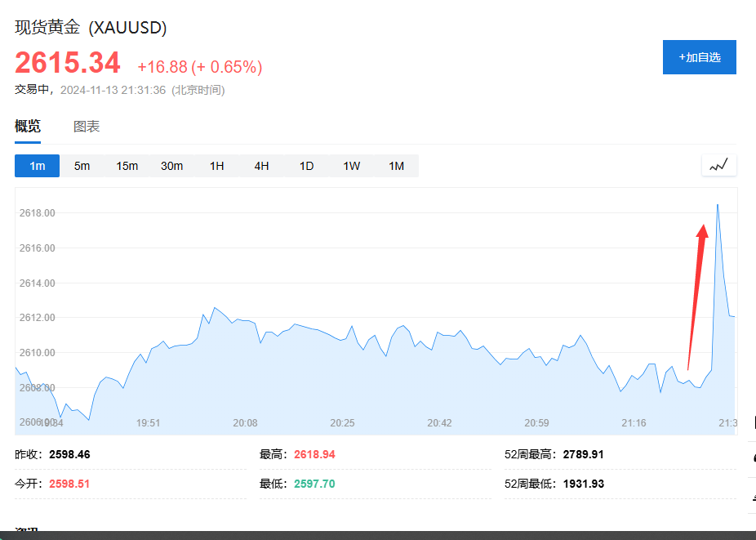Open the 图表 tab
The image size is (756, 540).
[87, 127]
